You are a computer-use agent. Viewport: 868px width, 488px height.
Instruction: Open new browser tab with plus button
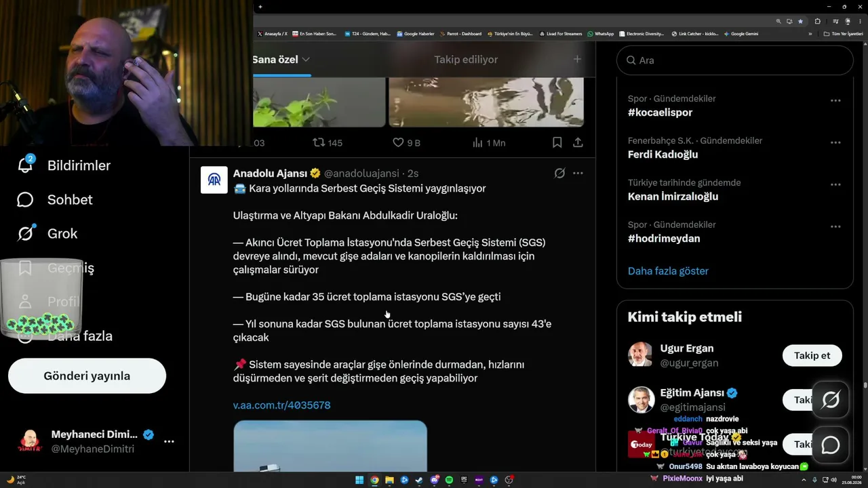[x=260, y=7]
